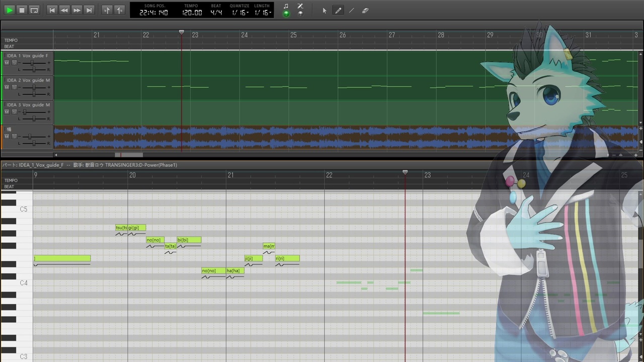This screenshot has width=644, height=362.
Task: Click the tsu note in piano roll
Action: (121, 228)
